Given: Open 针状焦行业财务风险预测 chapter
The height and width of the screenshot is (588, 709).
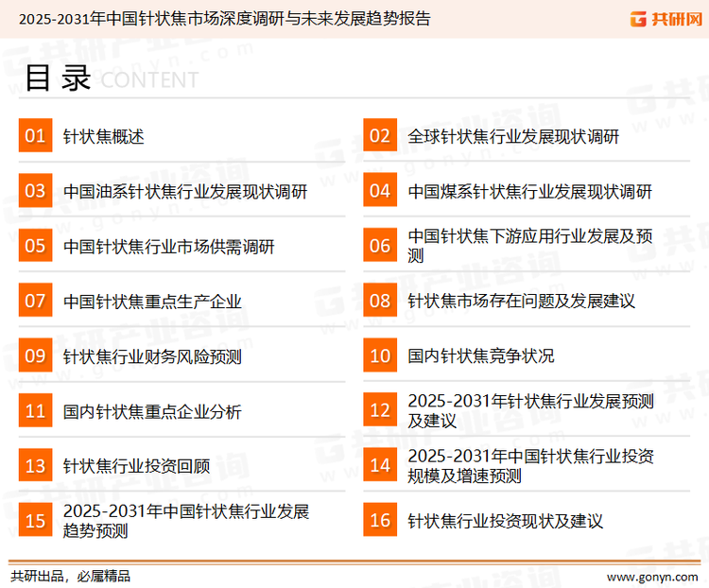Looking at the screenshot, I should pos(152,356).
